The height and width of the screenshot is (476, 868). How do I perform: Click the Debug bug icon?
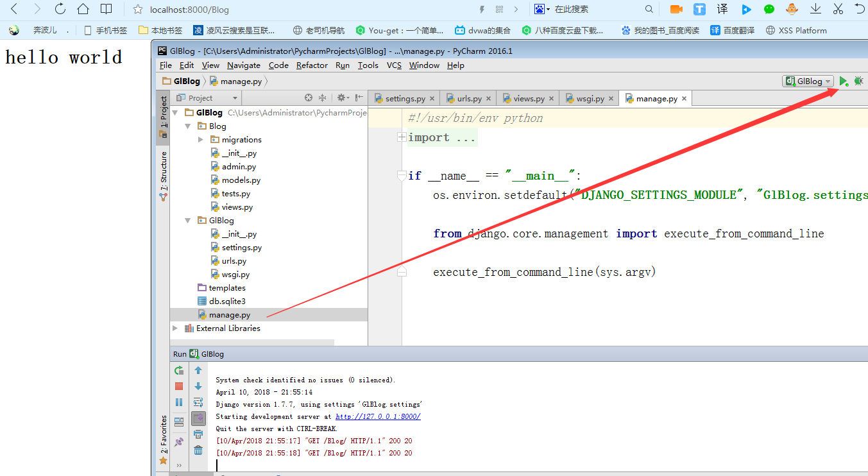pyautogui.click(x=858, y=81)
